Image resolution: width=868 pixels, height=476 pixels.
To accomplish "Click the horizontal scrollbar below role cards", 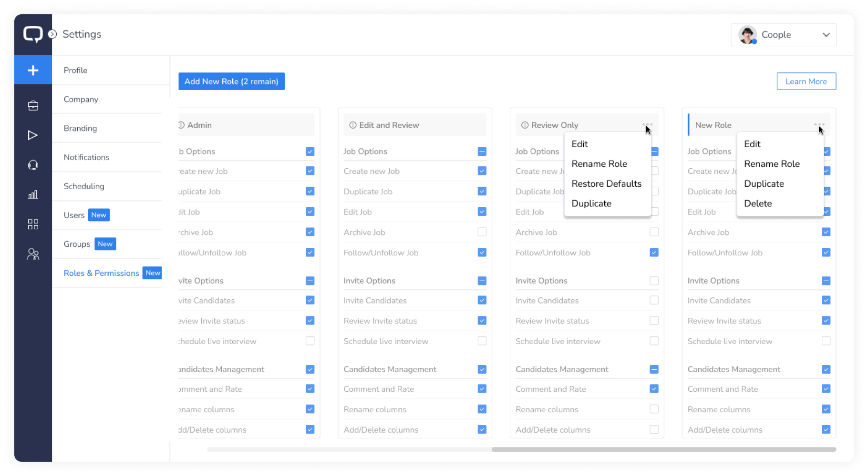I will point(663,449).
